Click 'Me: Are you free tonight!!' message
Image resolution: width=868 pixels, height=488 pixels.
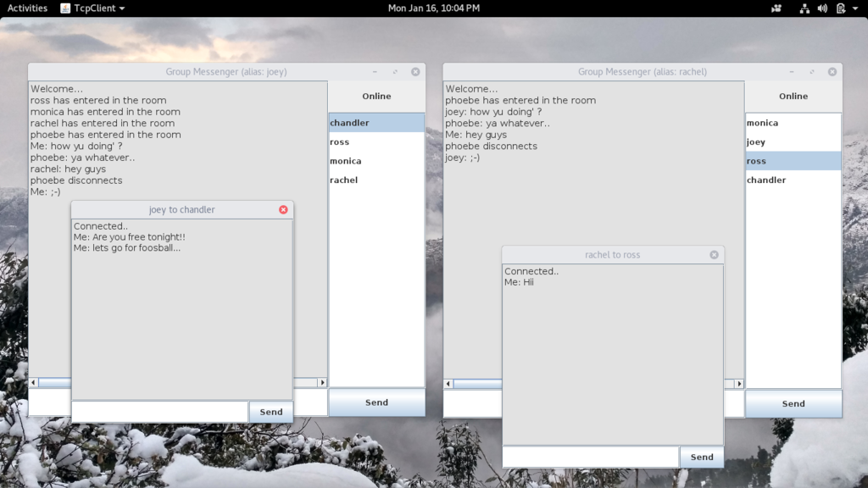click(129, 237)
